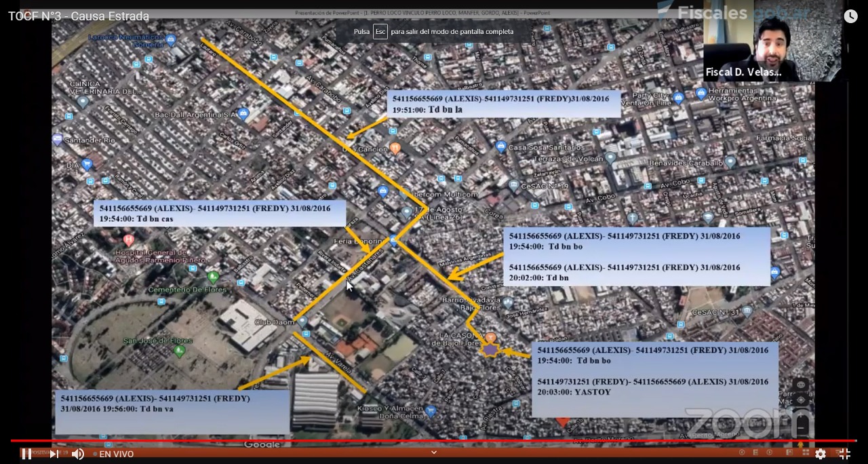Jump to live via EN VIVO indicator
Screen dimensions: 868x464
[116, 454]
